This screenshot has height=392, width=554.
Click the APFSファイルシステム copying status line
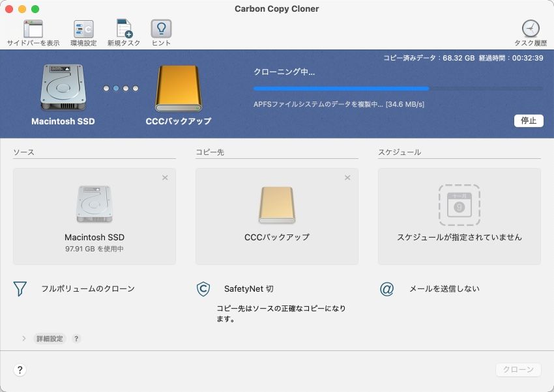339,104
